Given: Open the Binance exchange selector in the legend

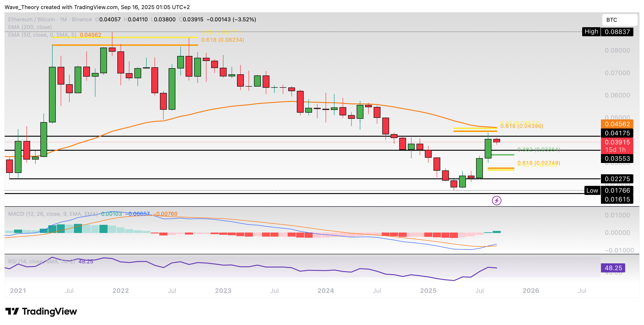Looking at the screenshot, I should coord(81,19).
